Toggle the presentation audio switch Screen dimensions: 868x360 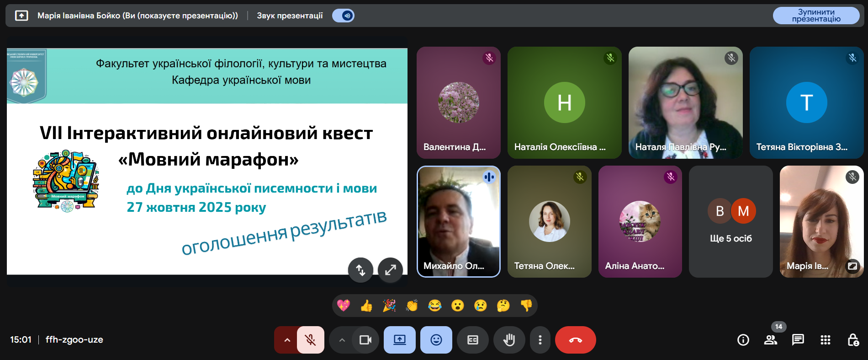click(x=344, y=16)
